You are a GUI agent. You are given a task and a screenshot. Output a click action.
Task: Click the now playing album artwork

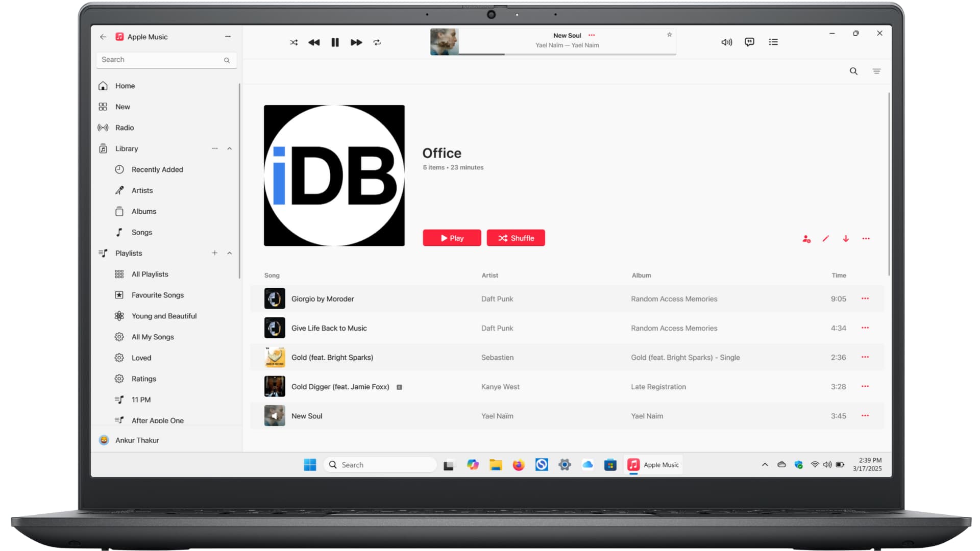tap(444, 42)
